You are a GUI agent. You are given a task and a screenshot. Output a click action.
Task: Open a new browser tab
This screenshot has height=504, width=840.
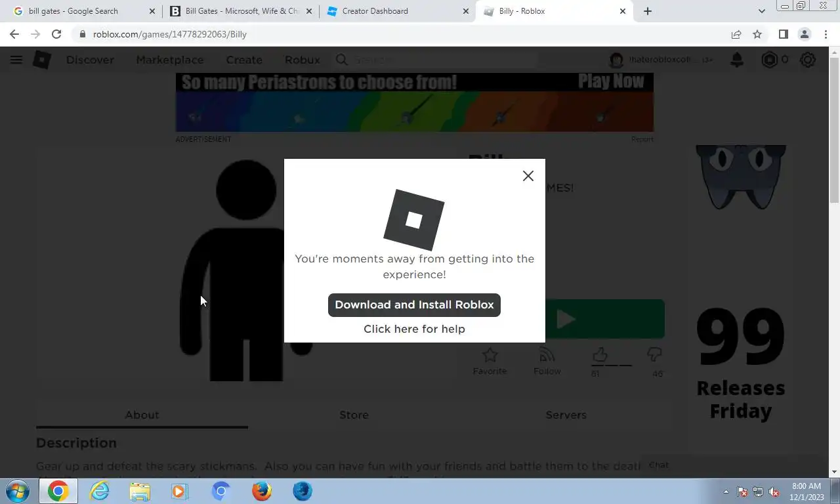pos(648,11)
